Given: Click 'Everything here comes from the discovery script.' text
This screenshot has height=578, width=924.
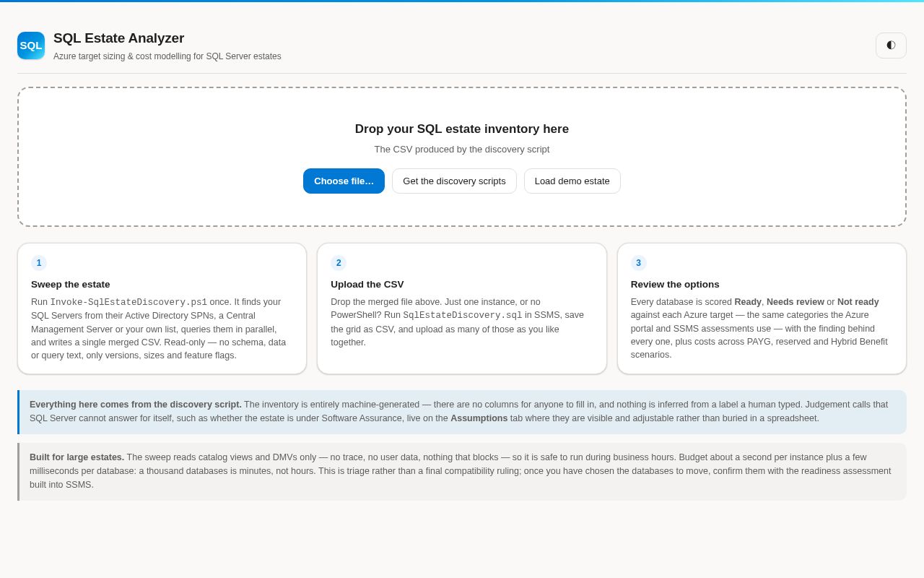Looking at the screenshot, I should pyautogui.click(x=136, y=405).
